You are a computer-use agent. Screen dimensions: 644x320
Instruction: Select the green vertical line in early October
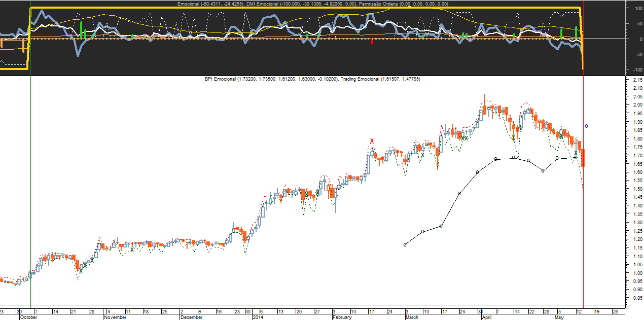pos(31,203)
